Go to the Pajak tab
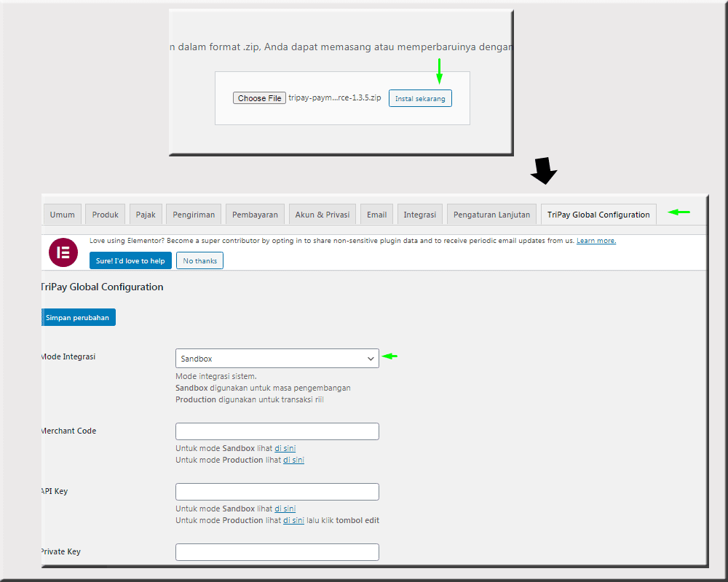 [146, 215]
